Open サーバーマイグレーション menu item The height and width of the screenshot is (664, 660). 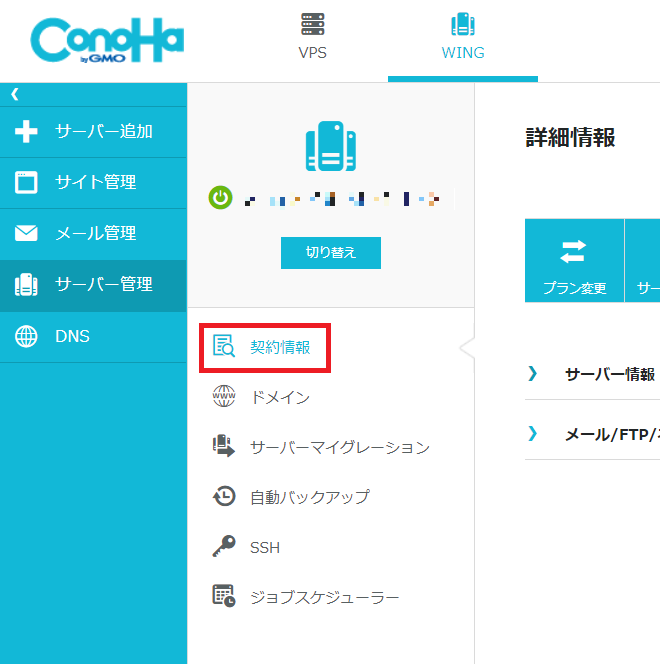point(339,447)
